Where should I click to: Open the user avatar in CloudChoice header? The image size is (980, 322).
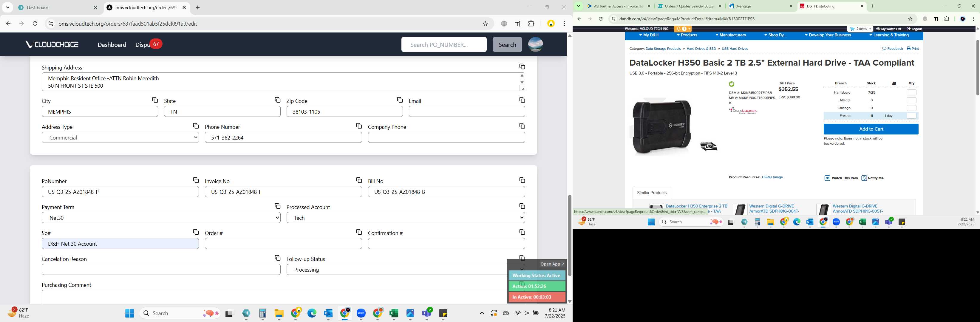pos(535,44)
